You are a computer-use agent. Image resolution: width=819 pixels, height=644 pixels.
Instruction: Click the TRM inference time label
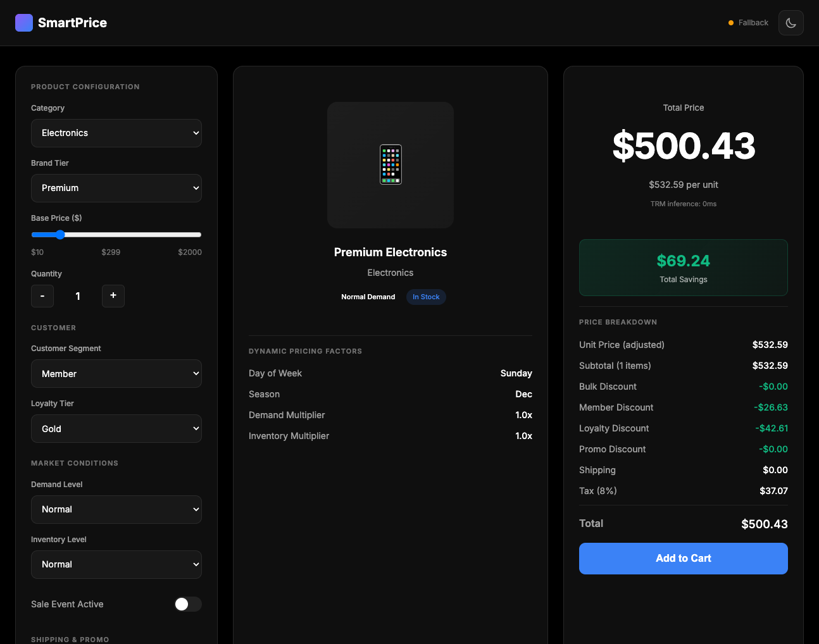click(683, 204)
